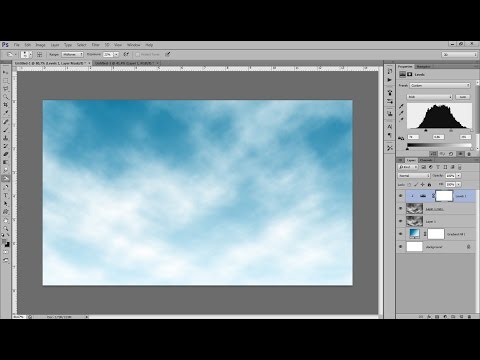480x360 pixels.
Task: Hide the Levels 1 layer
Action: tap(401, 196)
